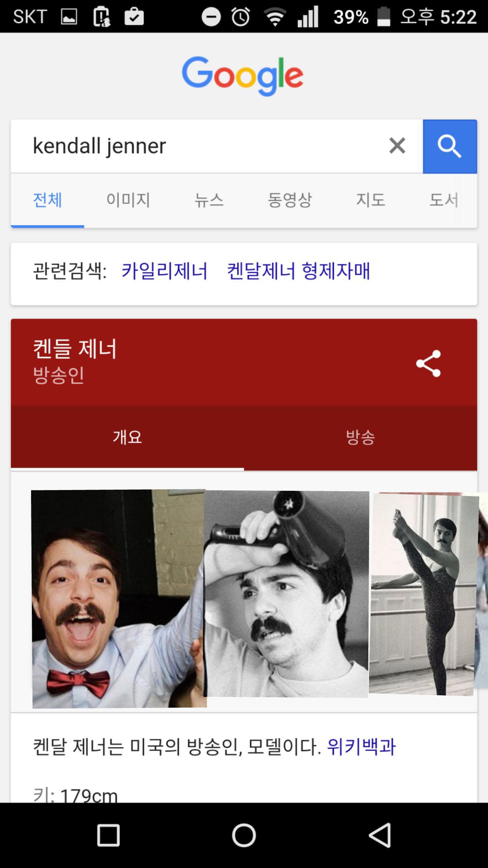Tap the SKT carrier label
This screenshot has height=868, width=488.
pos(30,17)
